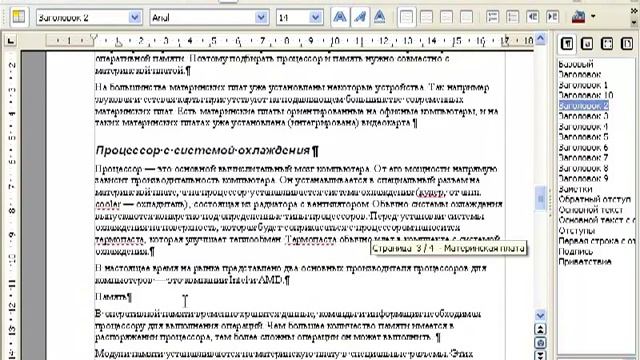Click the vertical scrollbar down arrow
Screen dimensions: 640x360
[540, 316]
